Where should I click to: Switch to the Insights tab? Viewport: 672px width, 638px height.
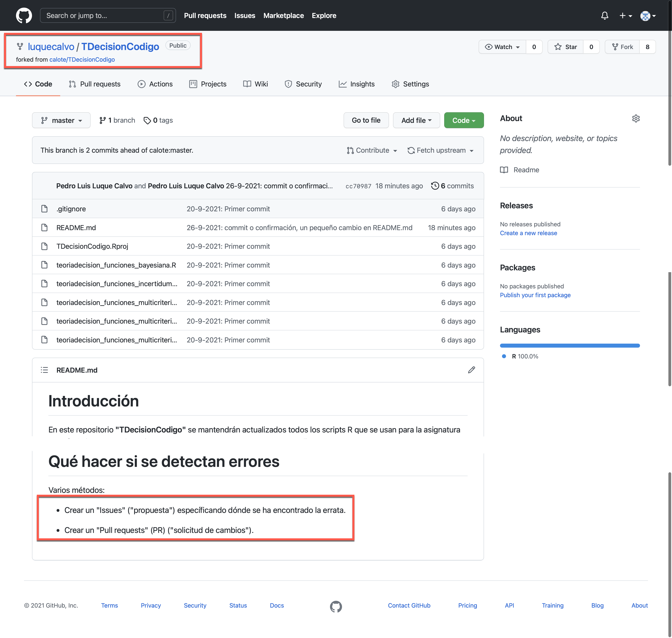pyautogui.click(x=356, y=84)
